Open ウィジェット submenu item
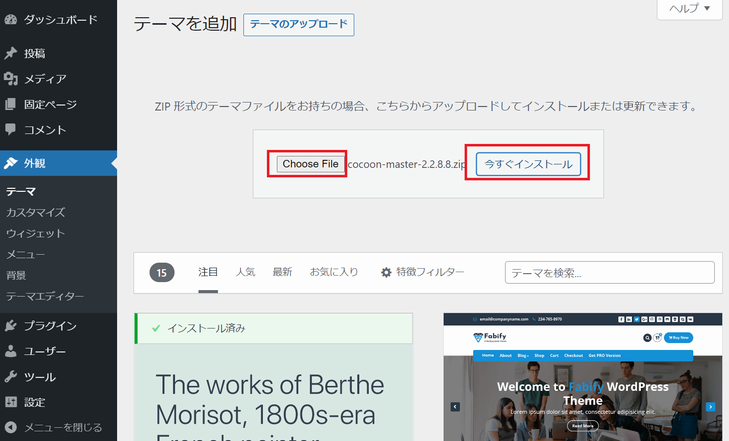The height and width of the screenshot is (441, 729). click(x=35, y=233)
